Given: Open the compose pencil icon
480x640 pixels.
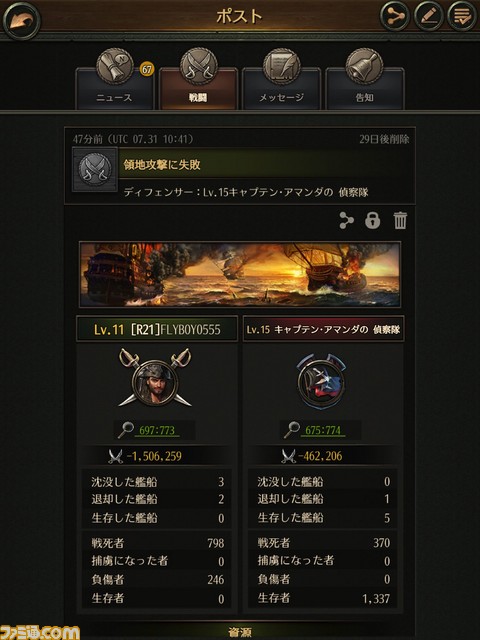Looking at the screenshot, I should (429, 16).
